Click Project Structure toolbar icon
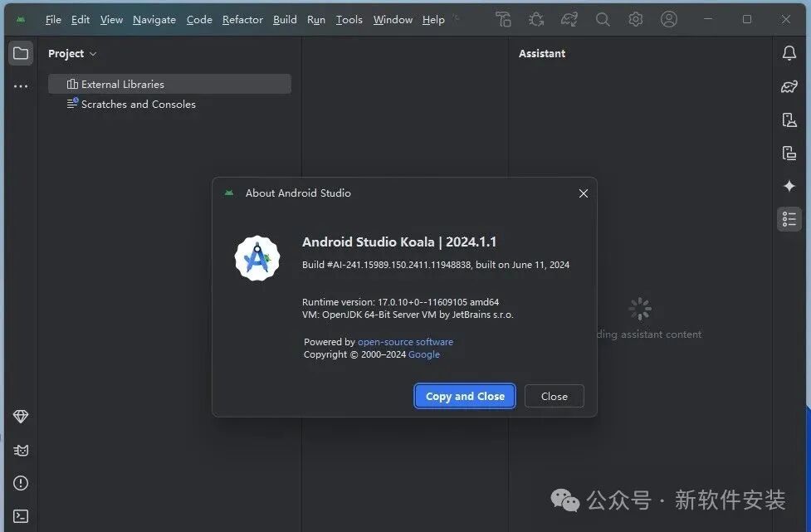Image resolution: width=811 pixels, height=532 pixels. point(503,20)
